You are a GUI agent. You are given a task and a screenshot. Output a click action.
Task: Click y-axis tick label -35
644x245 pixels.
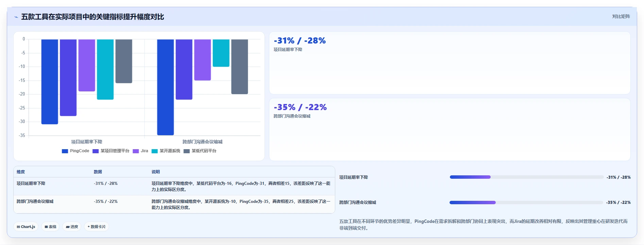22,136
